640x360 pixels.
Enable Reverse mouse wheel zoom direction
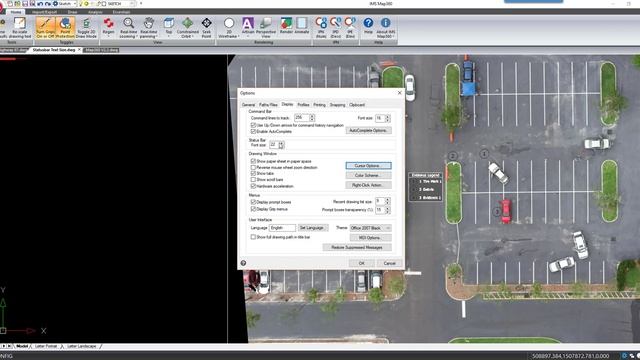tap(253, 167)
